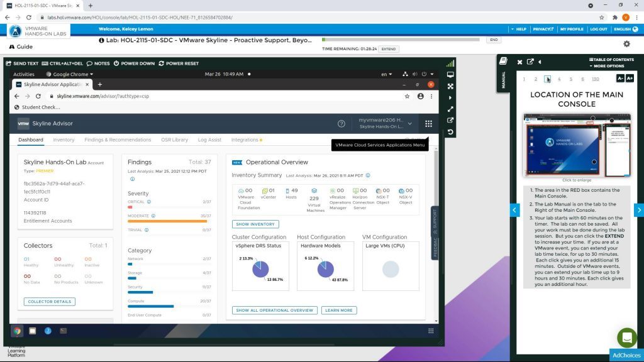Switch to the Inventory tab
644x362 pixels.
(x=64, y=140)
